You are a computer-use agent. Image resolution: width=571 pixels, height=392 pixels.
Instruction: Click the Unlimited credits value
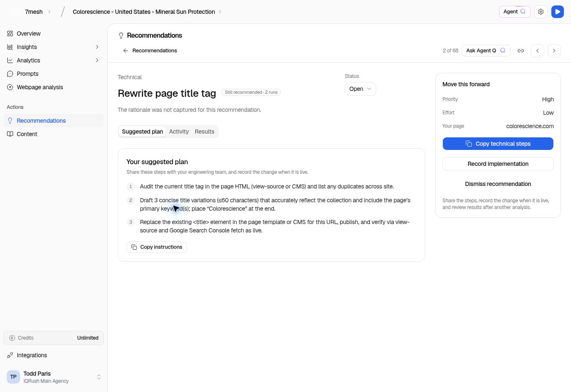point(88,338)
